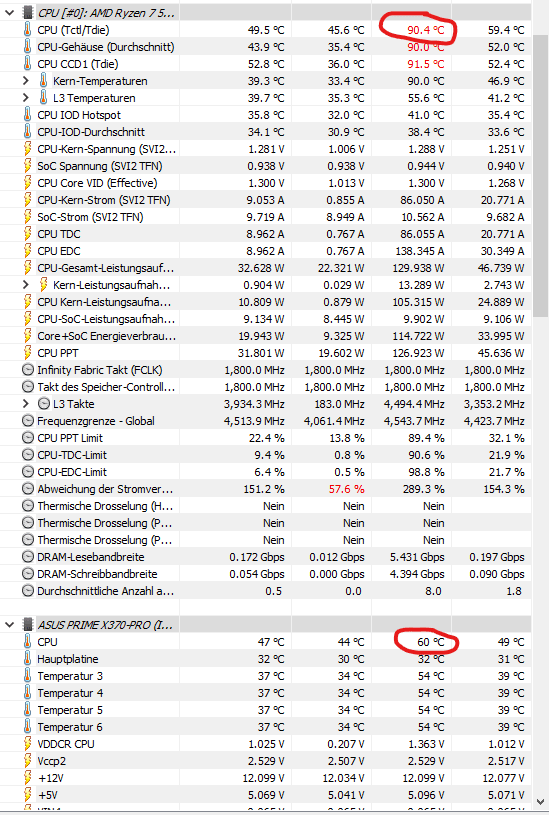Expand the L3 Takte subtree

(x=26, y=404)
